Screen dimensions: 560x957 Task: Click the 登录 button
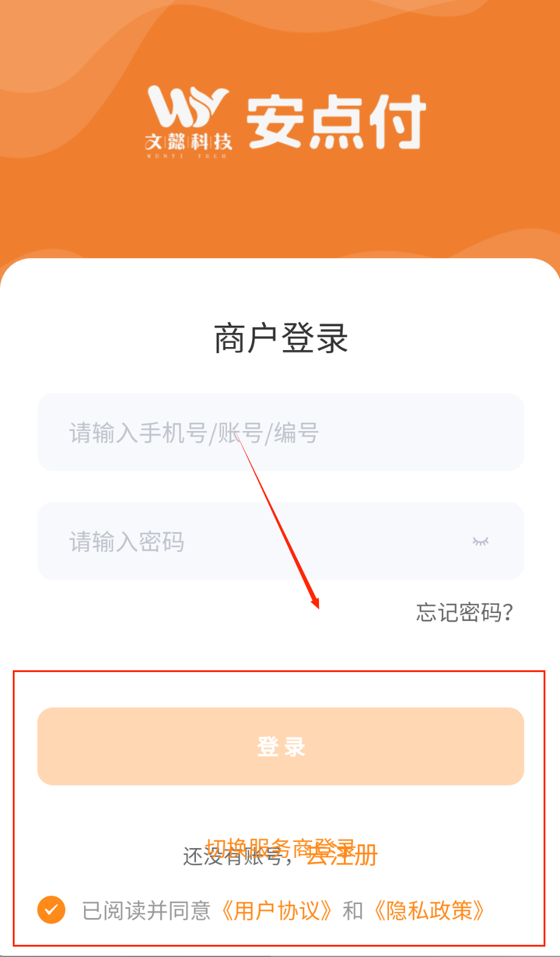[x=281, y=746]
